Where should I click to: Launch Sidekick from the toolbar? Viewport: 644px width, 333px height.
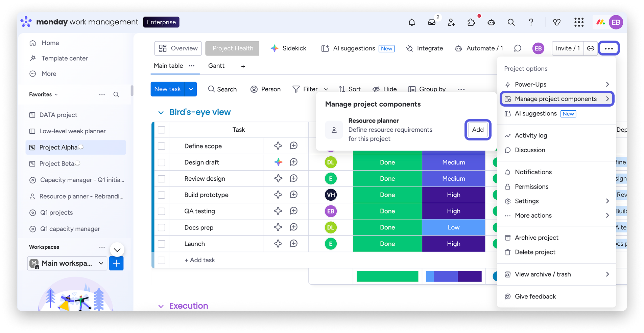(288, 48)
